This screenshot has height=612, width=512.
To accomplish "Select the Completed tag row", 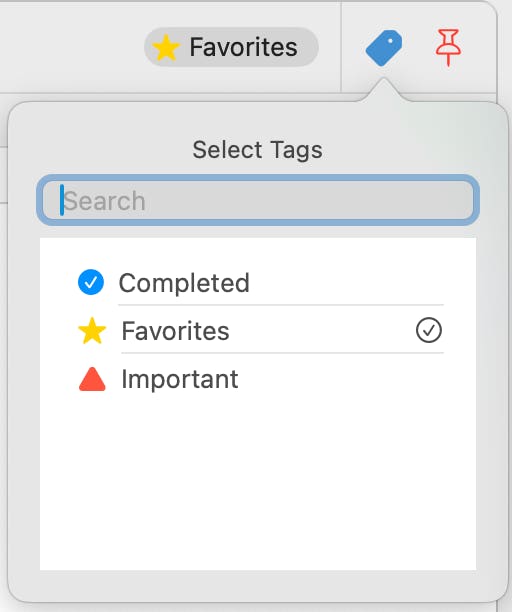I will pyautogui.click(x=258, y=282).
